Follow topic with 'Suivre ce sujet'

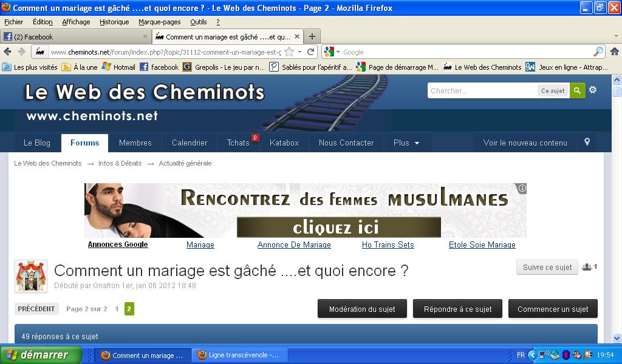(547, 267)
